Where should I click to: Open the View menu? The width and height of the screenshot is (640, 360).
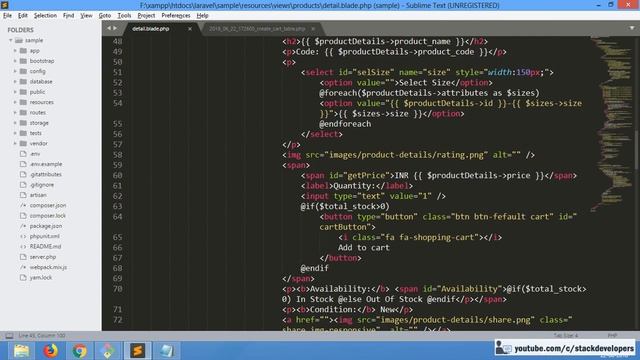point(86,16)
